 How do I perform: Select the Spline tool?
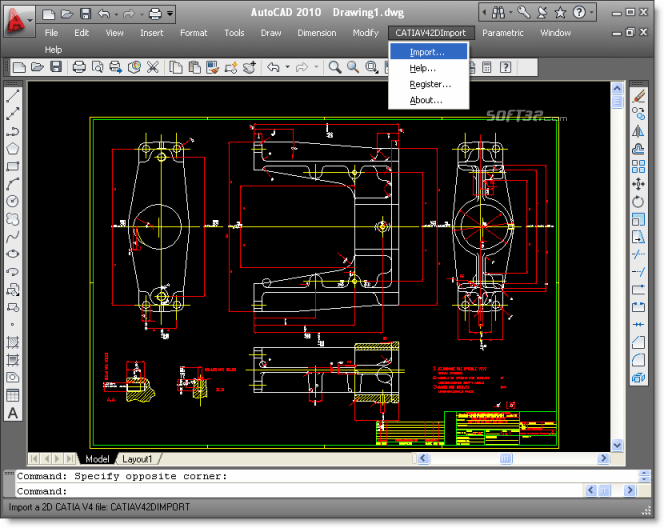13,236
